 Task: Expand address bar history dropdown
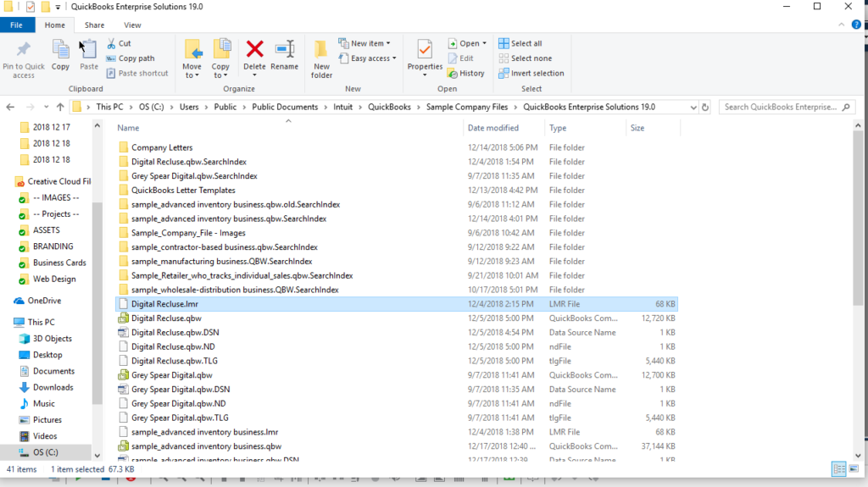(693, 108)
